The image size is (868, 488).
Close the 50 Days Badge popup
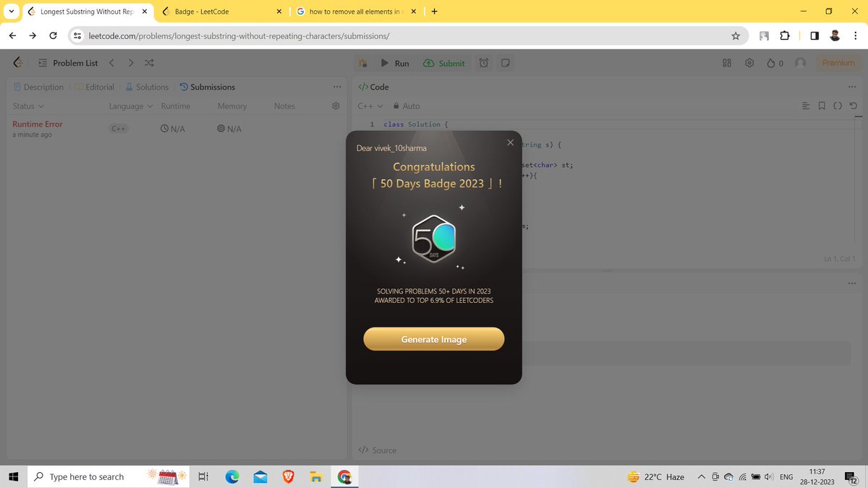point(510,142)
